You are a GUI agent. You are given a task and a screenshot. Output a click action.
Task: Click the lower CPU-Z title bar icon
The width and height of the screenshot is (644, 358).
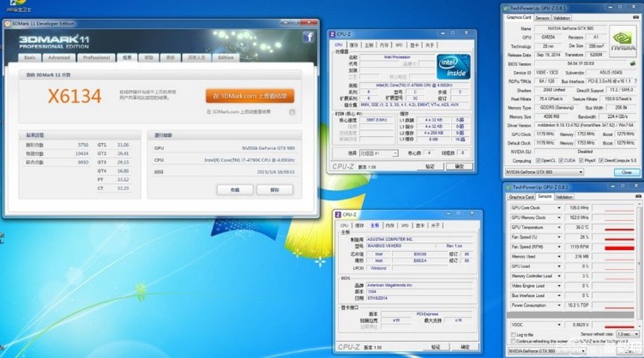338,214
